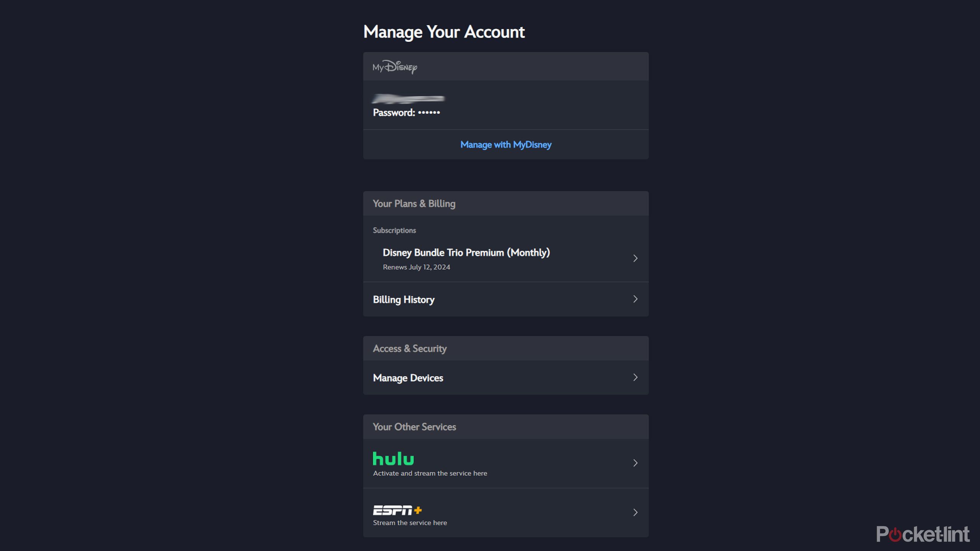Click the Manage Devices chevron arrow
The width and height of the screenshot is (980, 551).
click(635, 378)
